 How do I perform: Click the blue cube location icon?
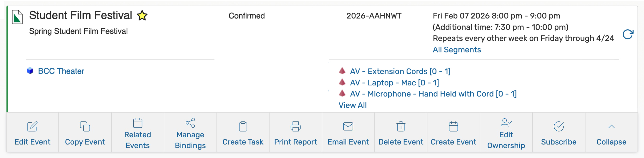click(x=30, y=71)
